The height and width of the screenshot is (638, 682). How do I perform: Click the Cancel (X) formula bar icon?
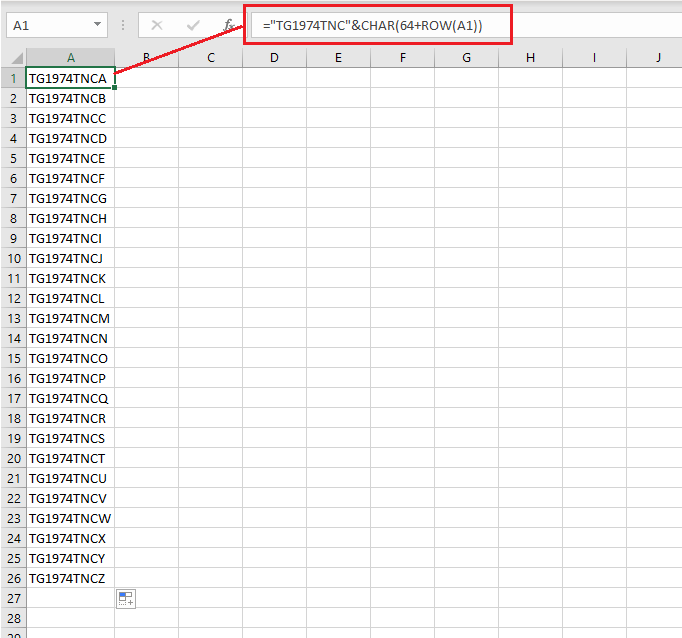pyautogui.click(x=157, y=25)
